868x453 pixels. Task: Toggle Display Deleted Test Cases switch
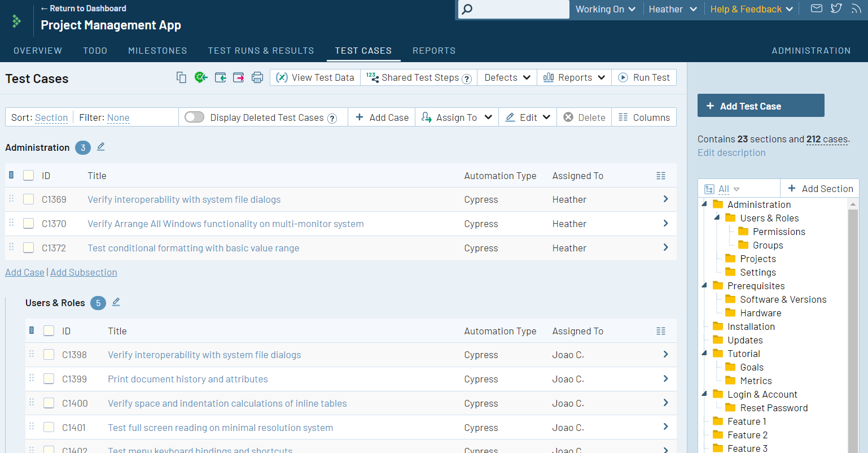(195, 117)
